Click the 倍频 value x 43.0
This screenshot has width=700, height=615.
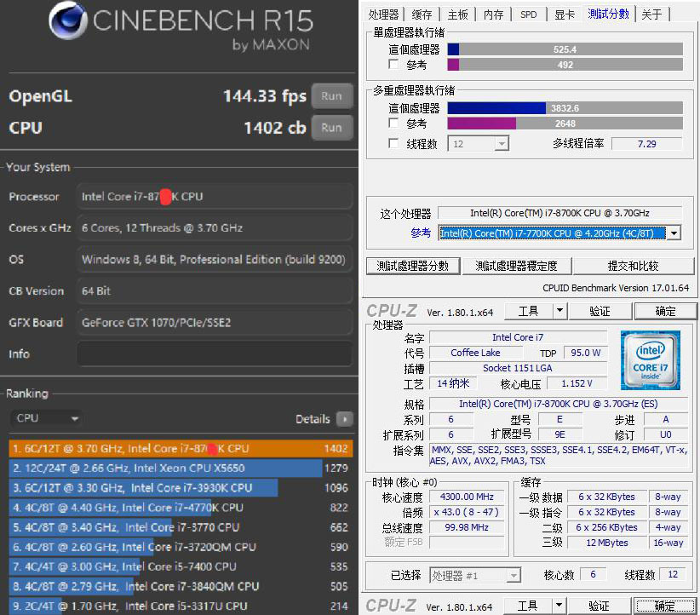coord(467,512)
